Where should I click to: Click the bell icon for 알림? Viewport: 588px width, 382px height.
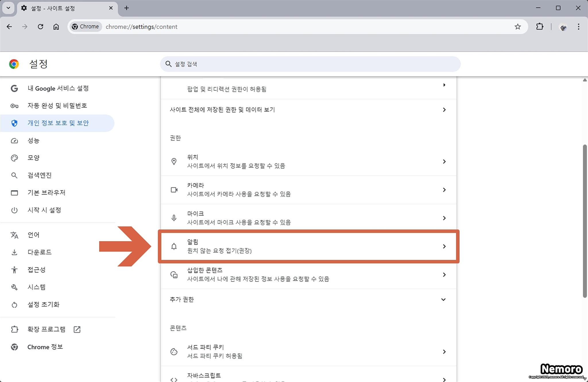pyautogui.click(x=174, y=246)
